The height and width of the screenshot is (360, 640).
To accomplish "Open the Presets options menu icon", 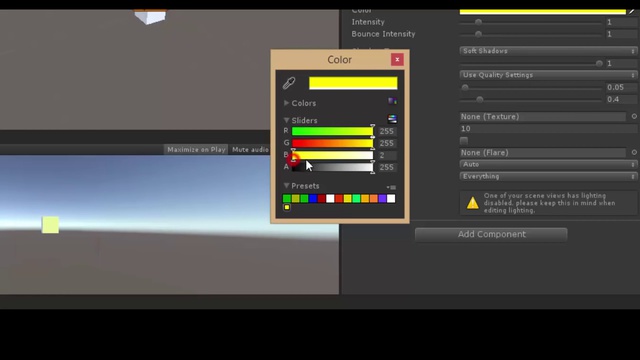I will coord(391,187).
